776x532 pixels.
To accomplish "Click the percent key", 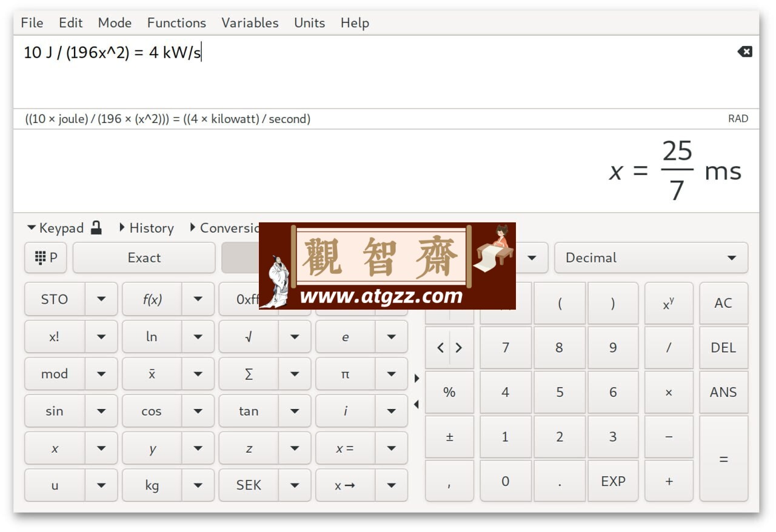I will click(449, 392).
